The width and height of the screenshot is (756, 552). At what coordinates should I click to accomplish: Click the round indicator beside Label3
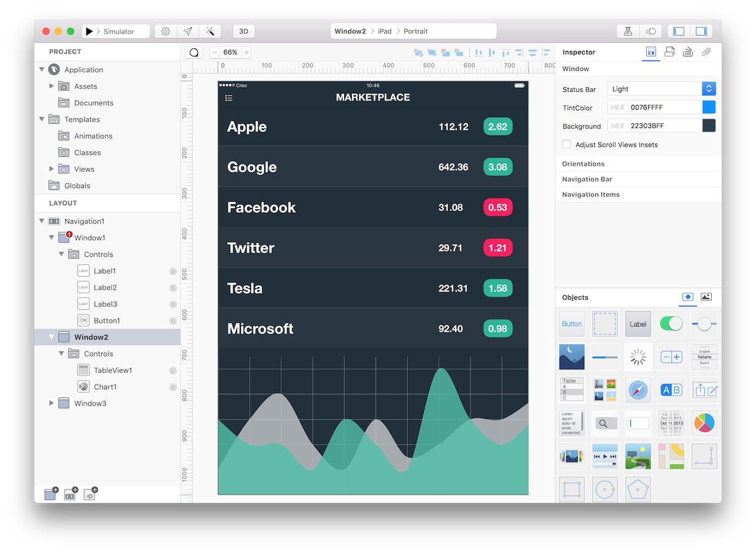tap(173, 304)
